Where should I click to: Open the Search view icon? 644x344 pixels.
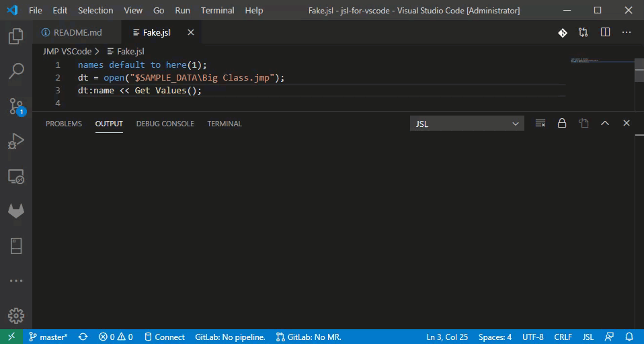click(x=16, y=71)
